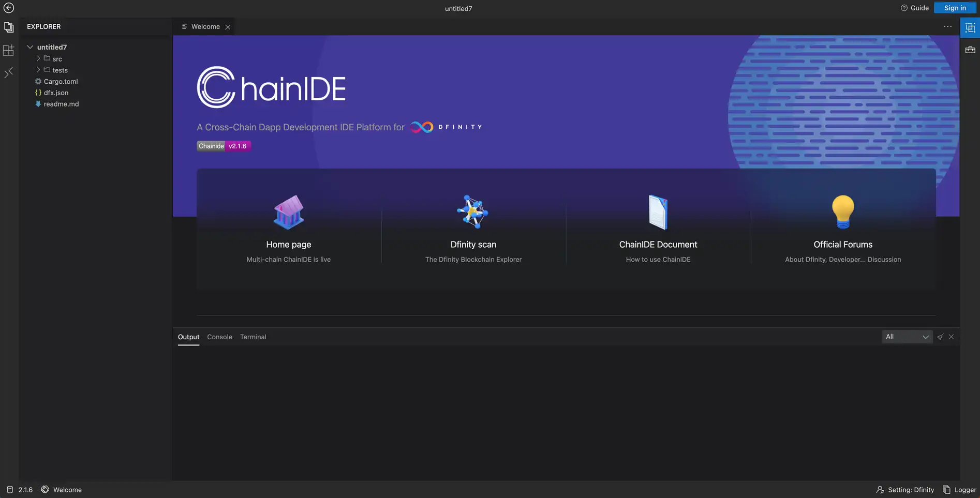Click the clear output brush icon
980x498 pixels.
(940, 337)
